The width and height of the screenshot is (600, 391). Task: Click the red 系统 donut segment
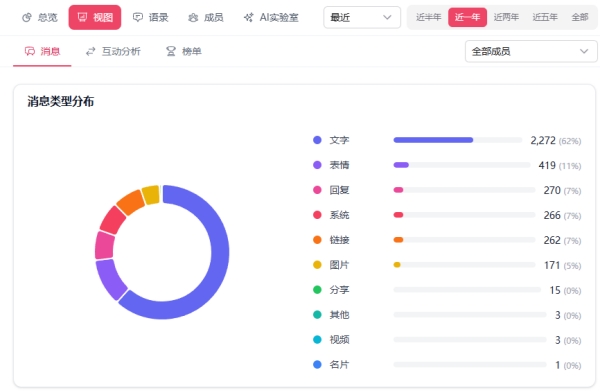(x=112, y=220)
